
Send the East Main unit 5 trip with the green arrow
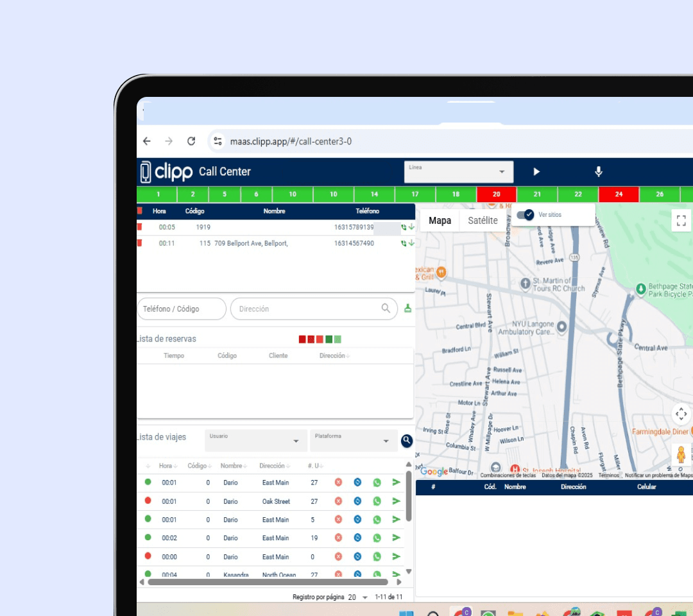pyautogui.click(x=397, y=520)
